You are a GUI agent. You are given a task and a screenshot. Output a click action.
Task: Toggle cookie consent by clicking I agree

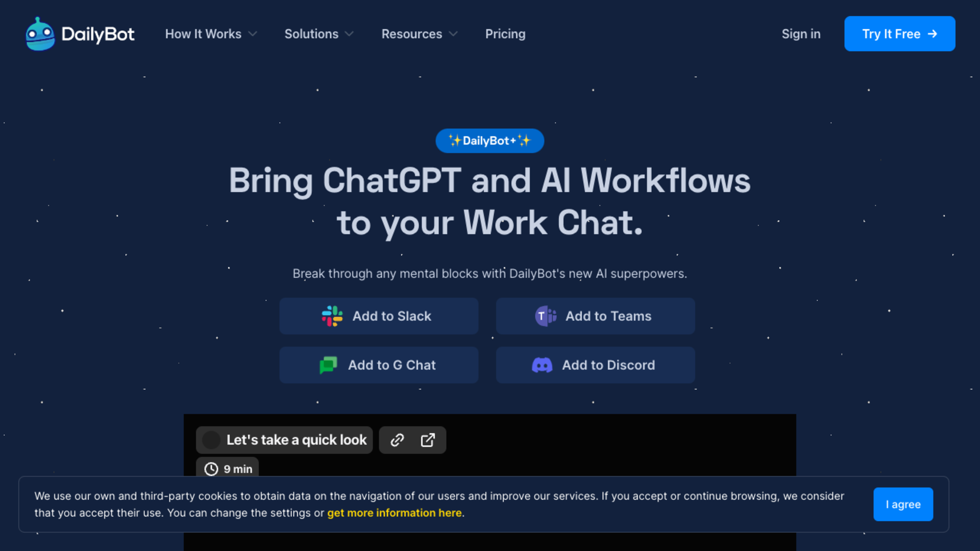pyautogui.click(x=903, y=504)
